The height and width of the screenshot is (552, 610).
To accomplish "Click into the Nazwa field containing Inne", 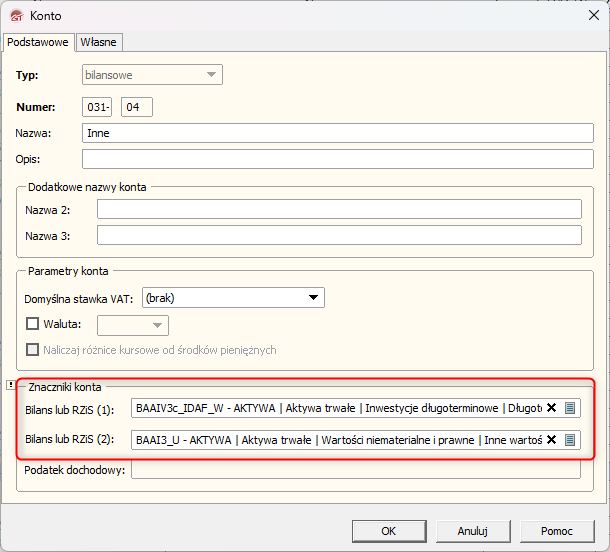I will (x=331, y=133).
